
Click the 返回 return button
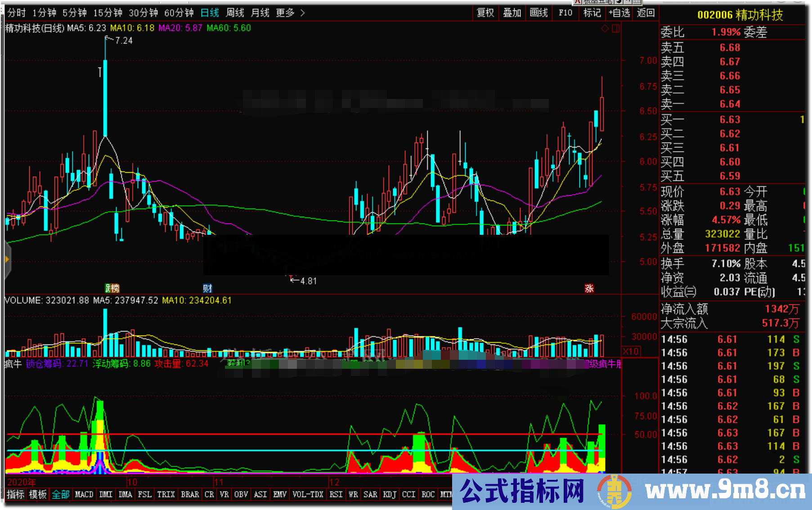[645, 13]
